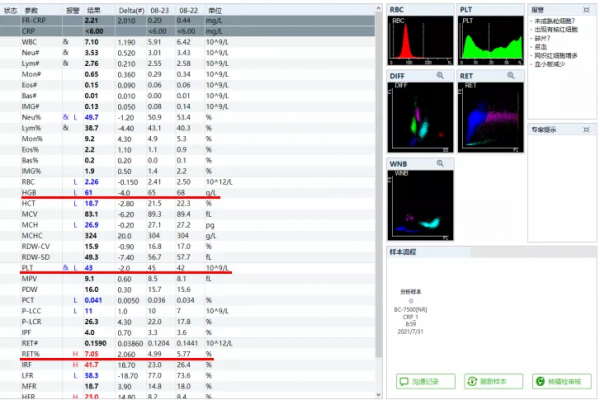Click the results table vertical scrollbar
This screenshot has height=400, width=600.
click(377, 200)
